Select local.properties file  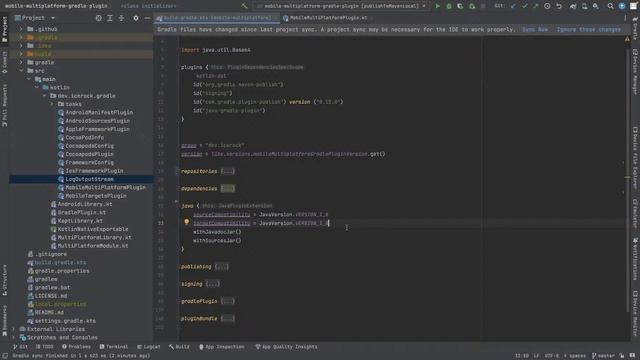[60, 304]
